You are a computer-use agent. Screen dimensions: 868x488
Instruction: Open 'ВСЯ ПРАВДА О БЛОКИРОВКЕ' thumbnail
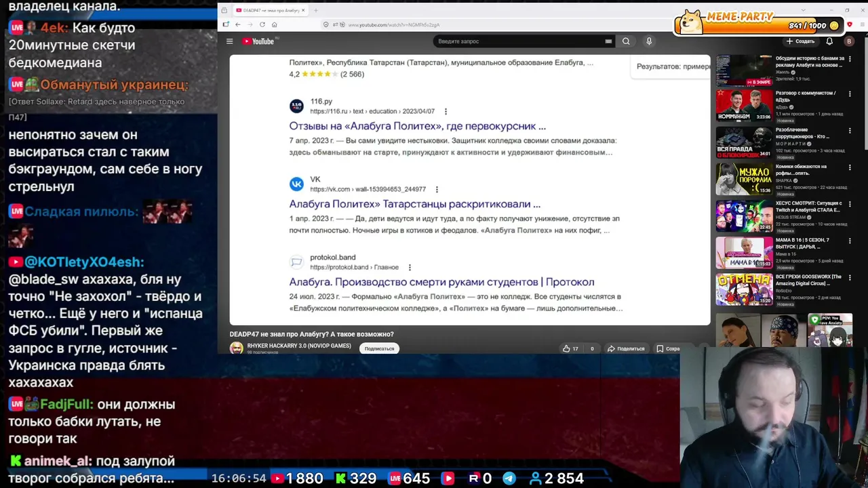pyautogui.click(x=744, y=141)
